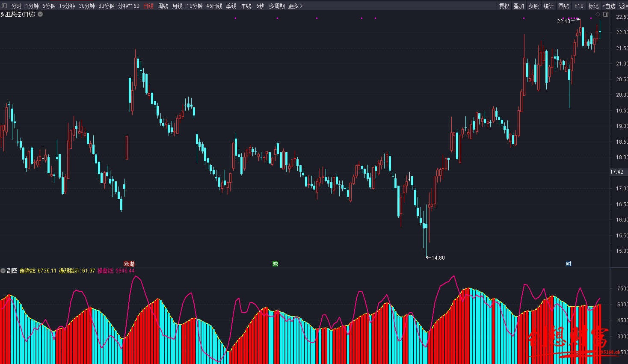The height and width of the screenshot is (364, 628).
Task: Click the 14.80 low price label
Action: (438, 258)
